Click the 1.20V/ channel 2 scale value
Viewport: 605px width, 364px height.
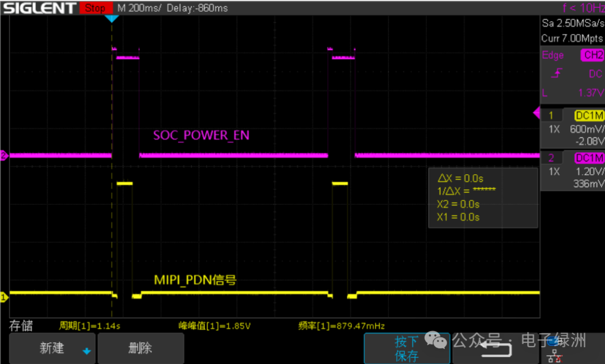click(589, 171)
